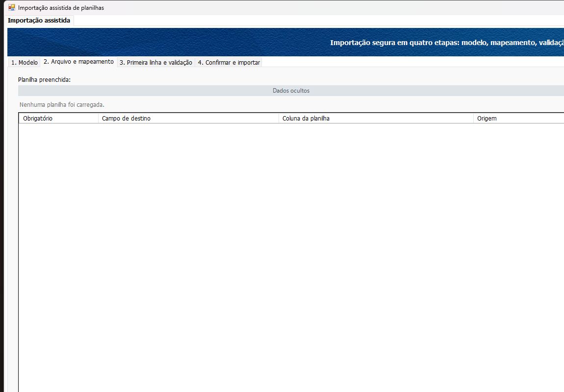Click the "Planilha preenchida:" label
The image size is (564, 392).
[44, 80]
